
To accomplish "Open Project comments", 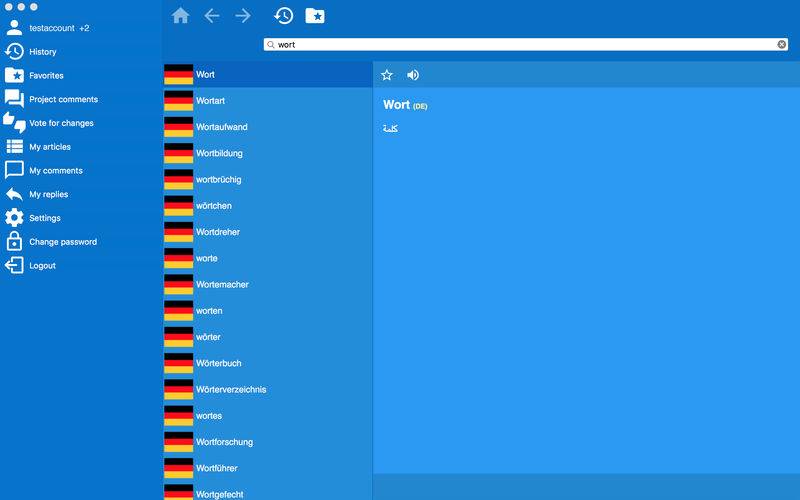I will [63, 99].
